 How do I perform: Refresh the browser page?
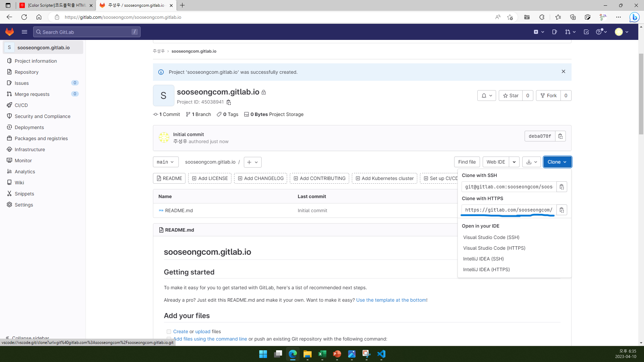(24, 17)
